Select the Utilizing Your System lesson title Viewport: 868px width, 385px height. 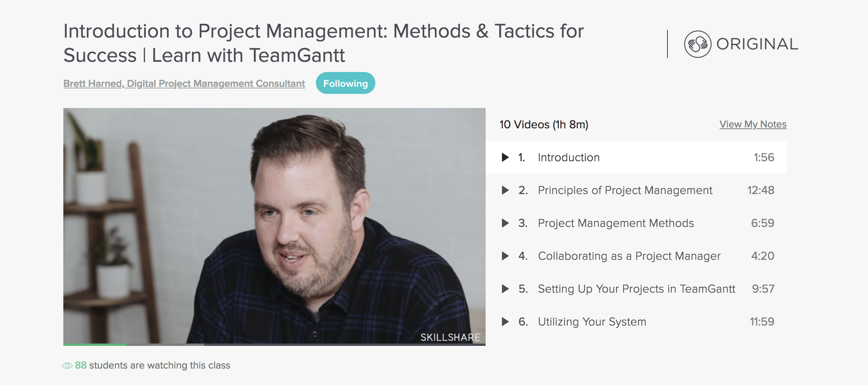coord(592,322)
